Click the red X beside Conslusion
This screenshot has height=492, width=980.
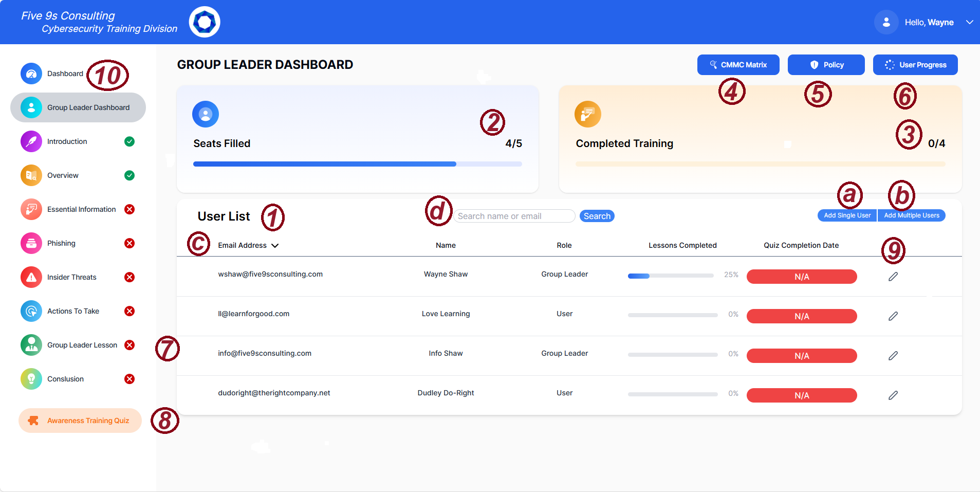coord(130,379)
